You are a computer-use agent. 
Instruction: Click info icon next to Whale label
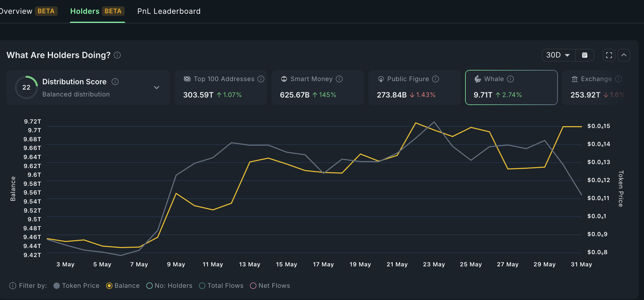(510, 79)
